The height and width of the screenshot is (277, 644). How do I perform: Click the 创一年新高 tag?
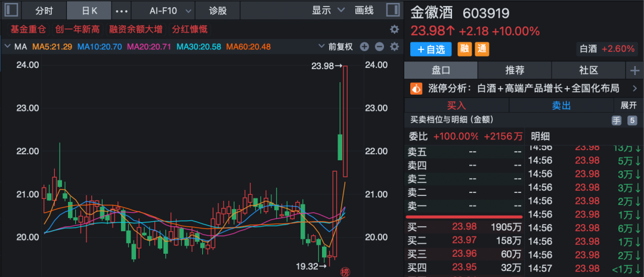[77, 30]
